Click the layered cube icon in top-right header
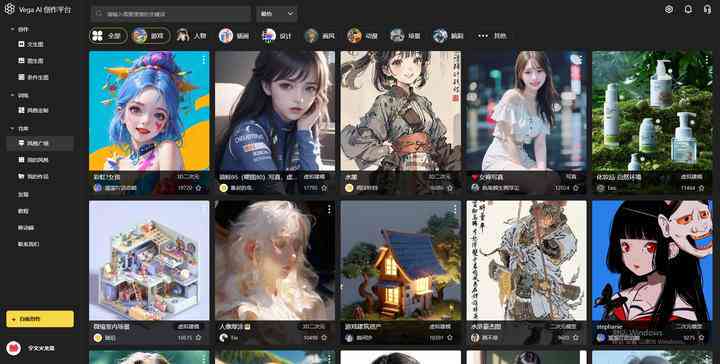 (669, 9)
